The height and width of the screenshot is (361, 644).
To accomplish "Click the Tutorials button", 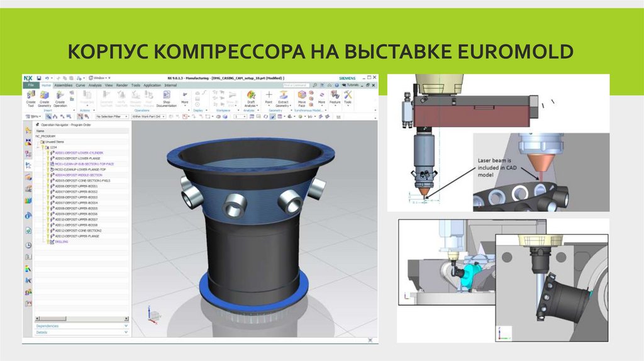I will (x=350, y=85).
